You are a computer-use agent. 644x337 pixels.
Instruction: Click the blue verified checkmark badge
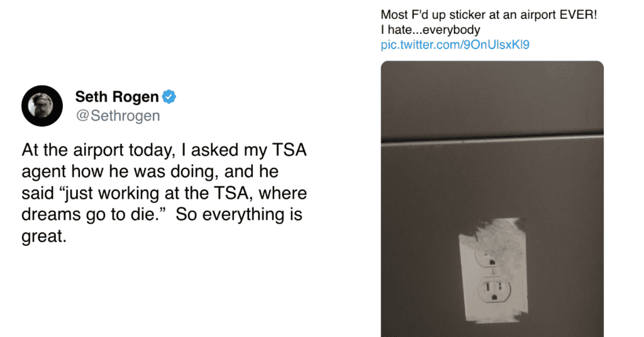(x=169, y=97)
